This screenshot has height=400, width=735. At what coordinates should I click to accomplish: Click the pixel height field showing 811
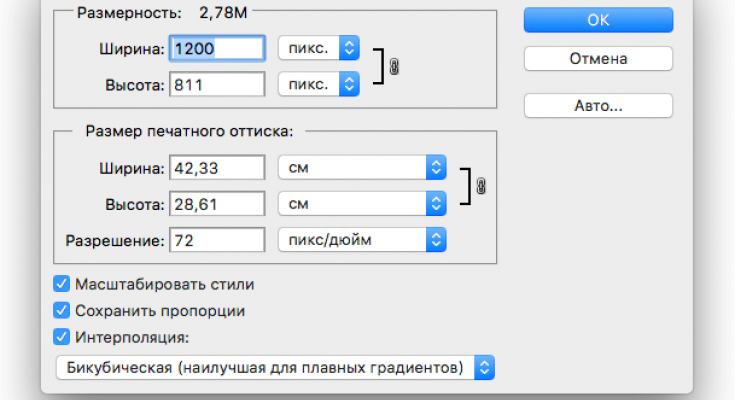pos(217,83)
